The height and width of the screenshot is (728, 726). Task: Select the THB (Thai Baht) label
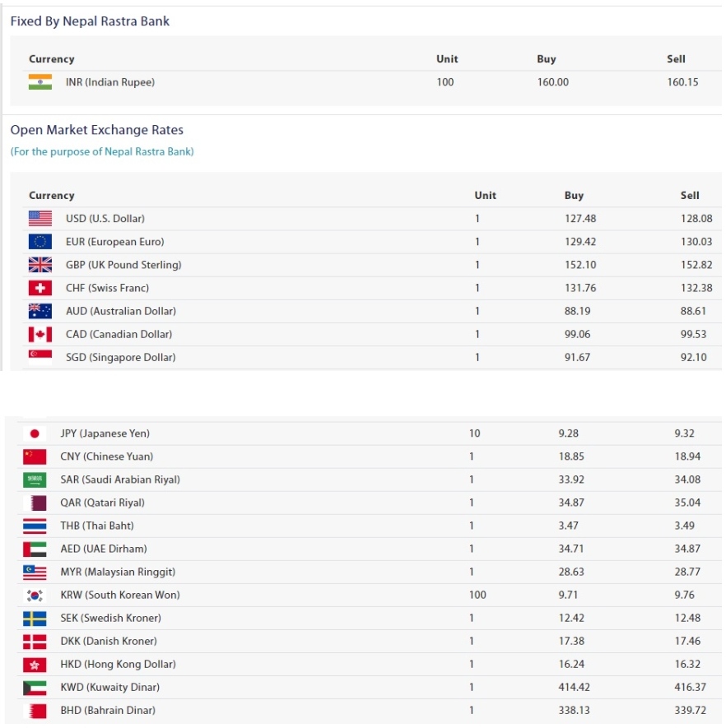[97, 526]
